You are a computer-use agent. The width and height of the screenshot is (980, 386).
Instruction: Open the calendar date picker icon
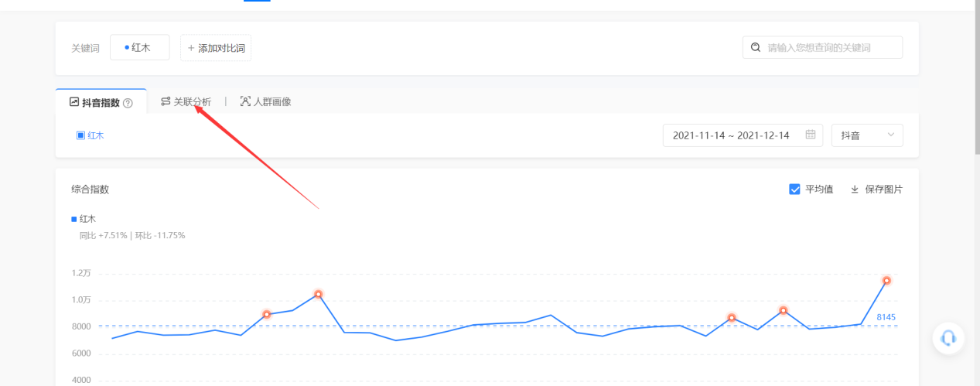pyautogui.click(x=811, y=135)
